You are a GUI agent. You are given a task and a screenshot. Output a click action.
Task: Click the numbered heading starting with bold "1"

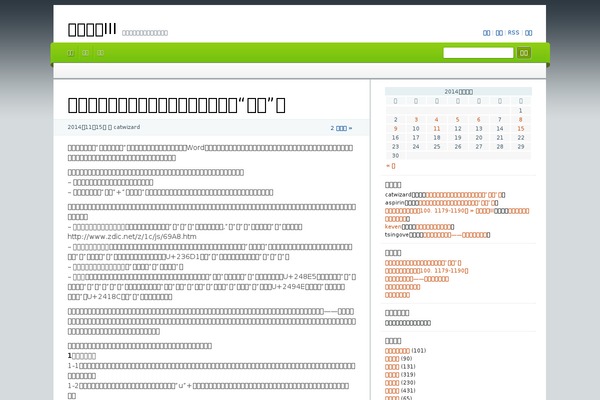point(82,356)
